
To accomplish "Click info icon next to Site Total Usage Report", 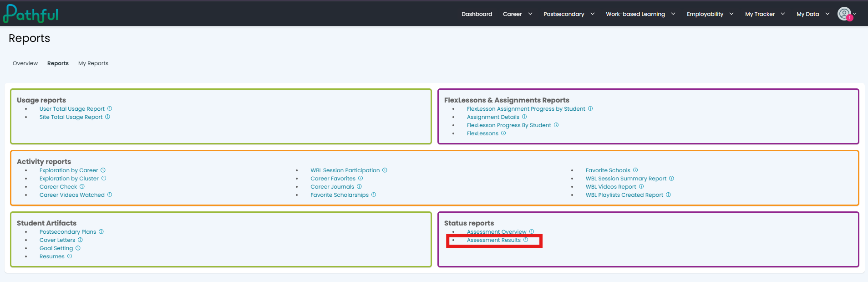I will pyautogui.click(x=107, y=117).
